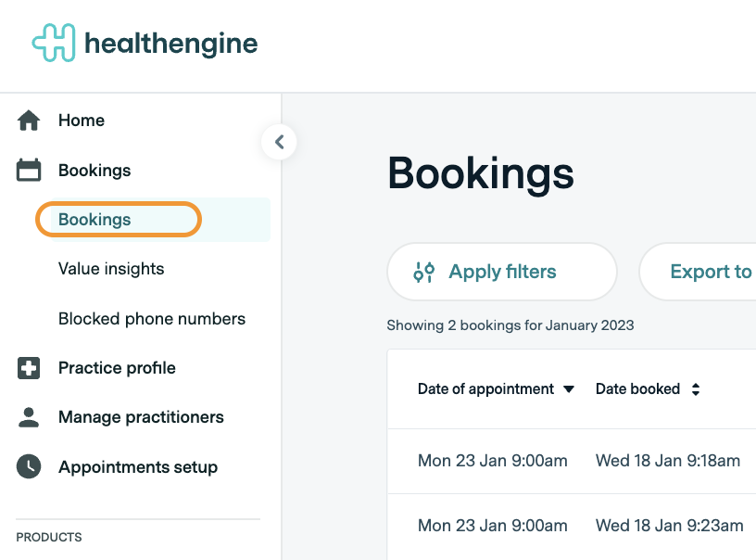Toggle Date booked sort arrows
This screenshot has height=560, width=756.
tap(695, 389)
